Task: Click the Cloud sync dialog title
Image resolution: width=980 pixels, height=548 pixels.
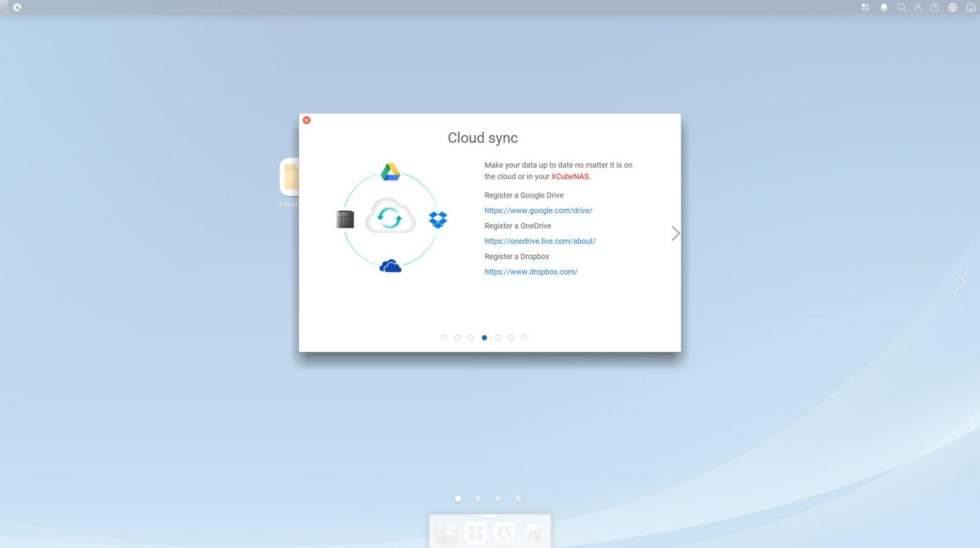Action: (483, 138)
